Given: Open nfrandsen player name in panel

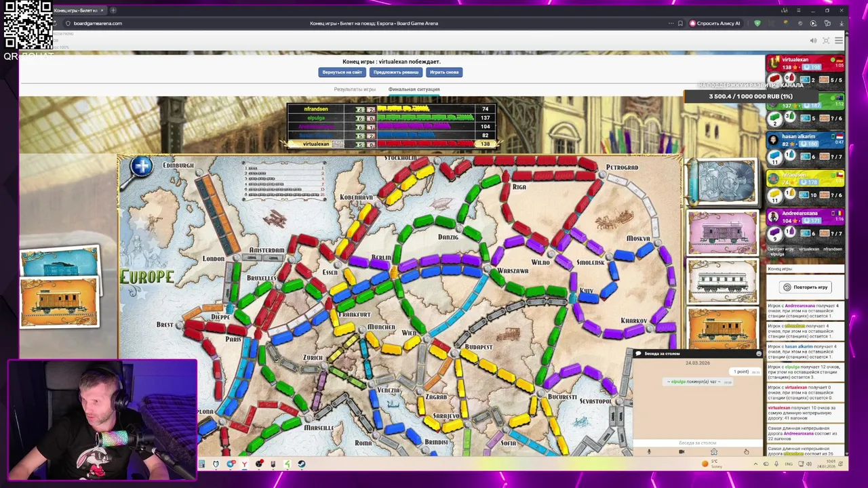Looking at the screenshot, I should [793, 175].
